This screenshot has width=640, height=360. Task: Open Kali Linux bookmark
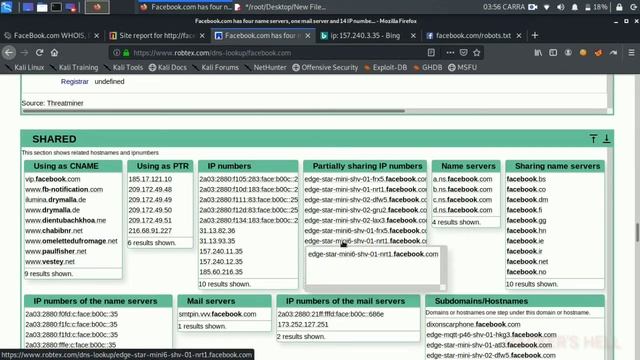point(25,67)
